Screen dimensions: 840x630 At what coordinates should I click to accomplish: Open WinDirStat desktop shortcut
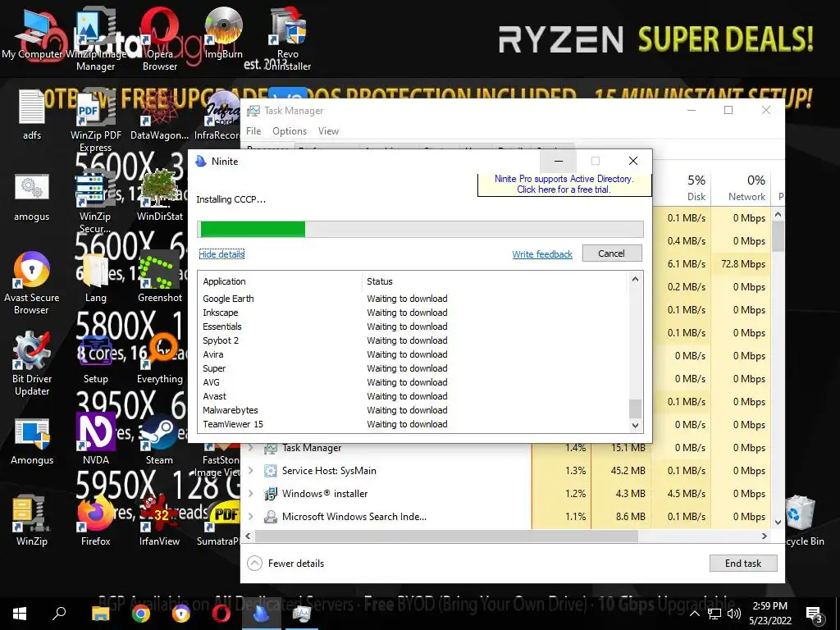click(x=160, y=196)
